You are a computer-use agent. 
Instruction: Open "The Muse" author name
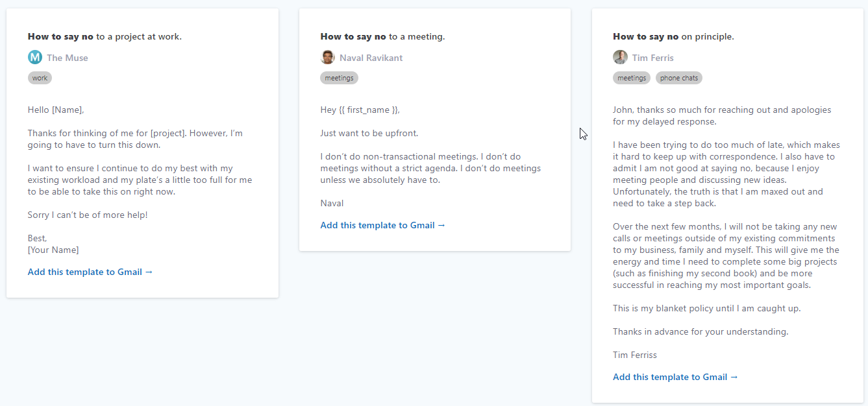pos(67,58)
